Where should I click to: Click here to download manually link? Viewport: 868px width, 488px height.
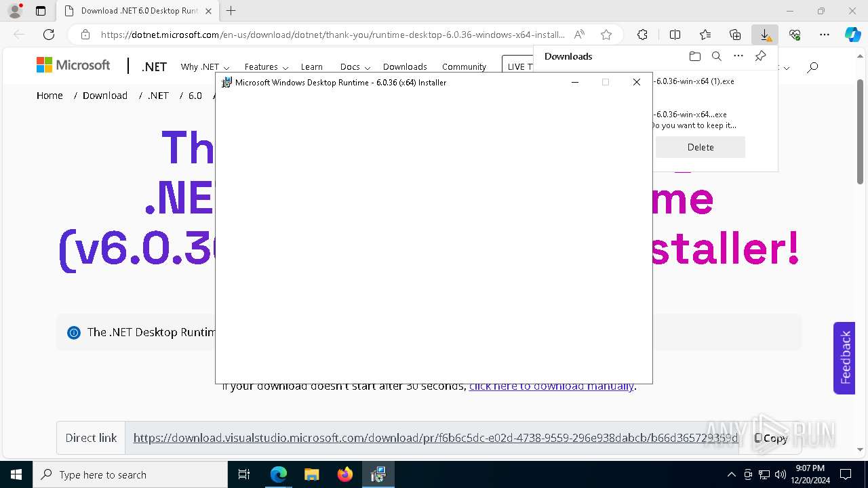coord(551,386)
